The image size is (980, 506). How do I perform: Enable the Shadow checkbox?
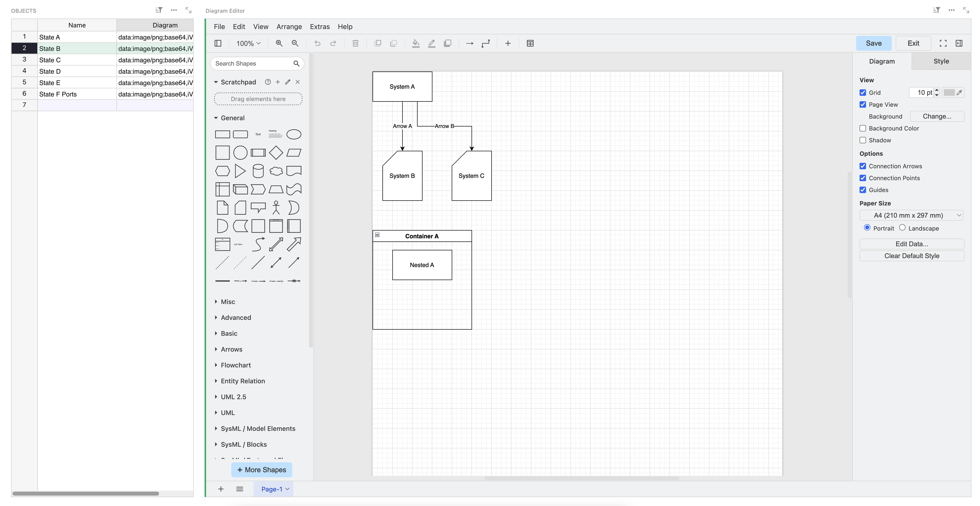(x=863, y=140)
